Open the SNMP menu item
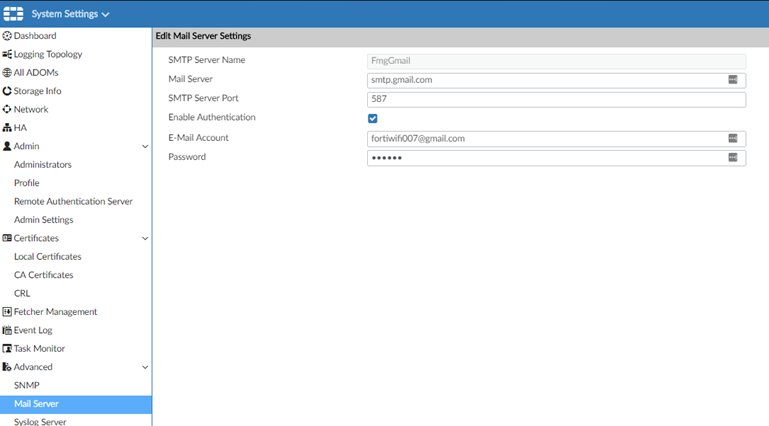Image resolution: width=769 pixels, height=426 pixels. pos(27,386)
